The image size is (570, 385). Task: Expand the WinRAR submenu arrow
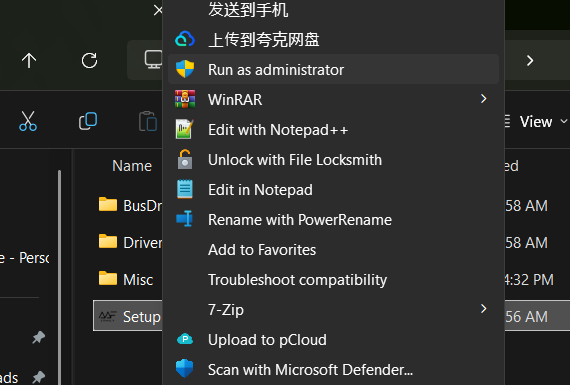[483, 99]
